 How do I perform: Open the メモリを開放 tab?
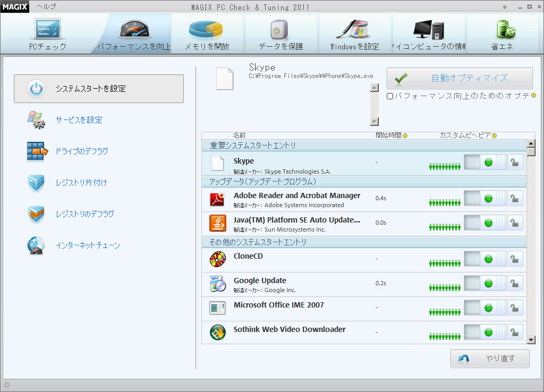(x=207, y=34)
